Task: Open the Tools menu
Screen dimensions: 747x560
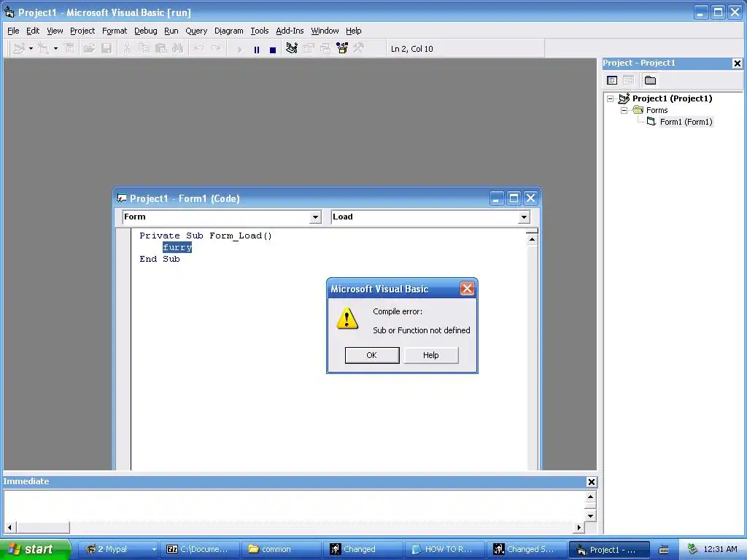Action: pos(260,31)
